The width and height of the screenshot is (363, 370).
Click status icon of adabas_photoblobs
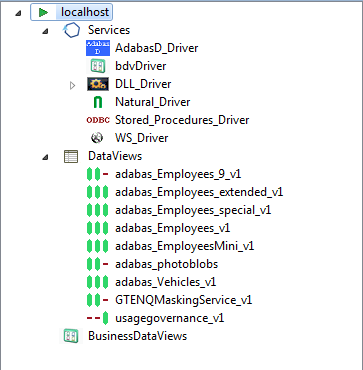click(97, 264)
